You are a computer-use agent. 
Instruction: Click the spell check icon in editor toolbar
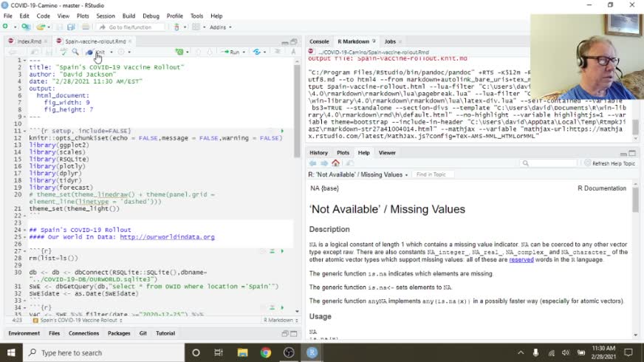pyautogui.click(x=64, y=52)
